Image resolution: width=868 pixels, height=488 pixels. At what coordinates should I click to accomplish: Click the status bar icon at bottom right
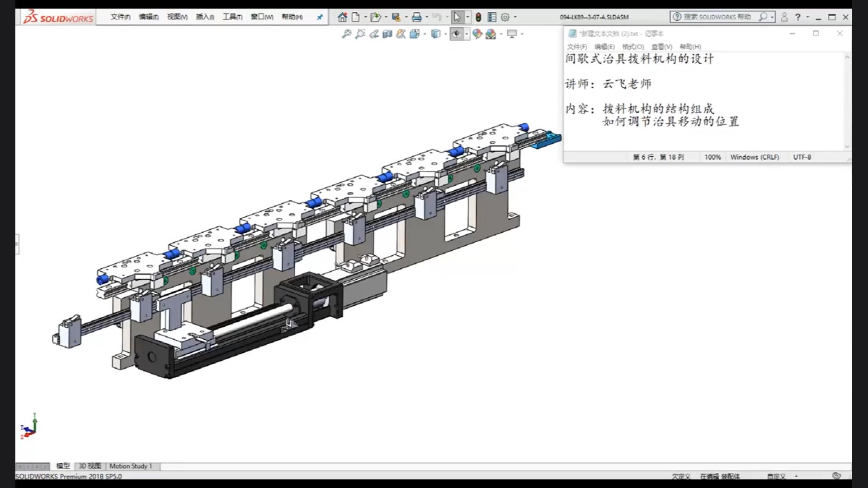tap(836, 476)
